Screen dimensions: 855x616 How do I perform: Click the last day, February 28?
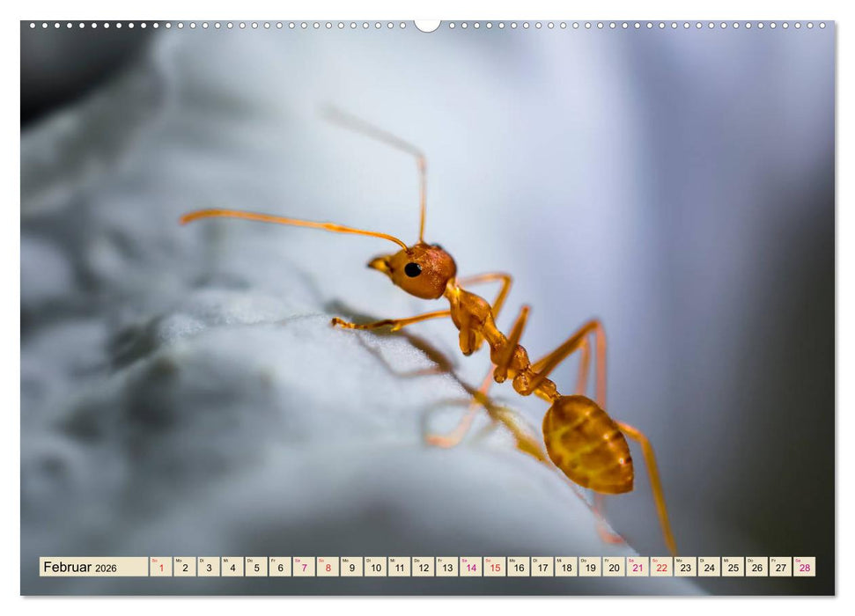tap(803, 567)
